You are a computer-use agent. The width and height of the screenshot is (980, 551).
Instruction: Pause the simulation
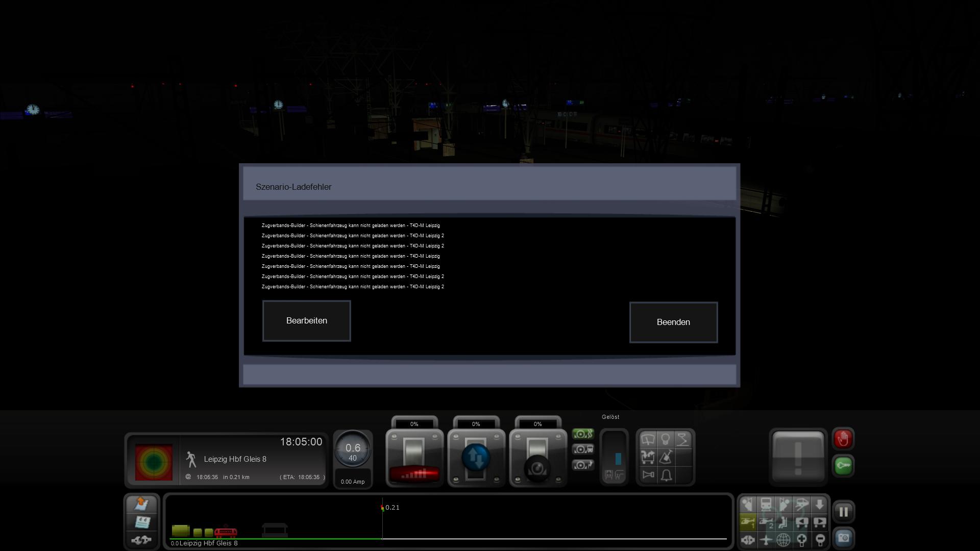843,512
